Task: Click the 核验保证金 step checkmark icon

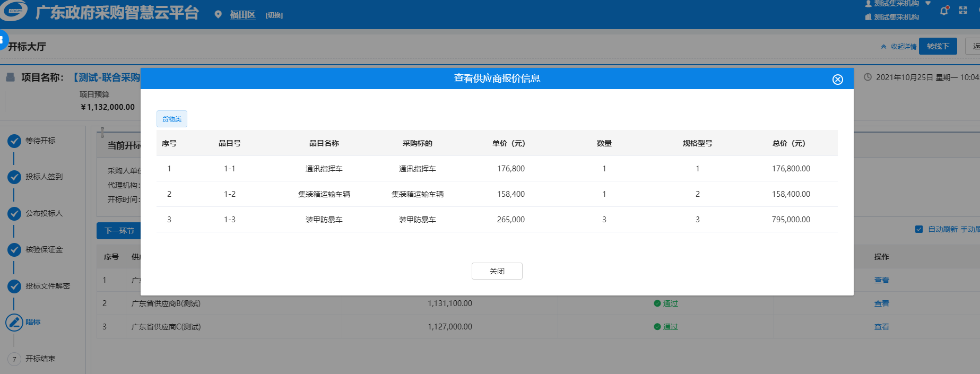Action: pyautogui.click(x=14, y=249)
